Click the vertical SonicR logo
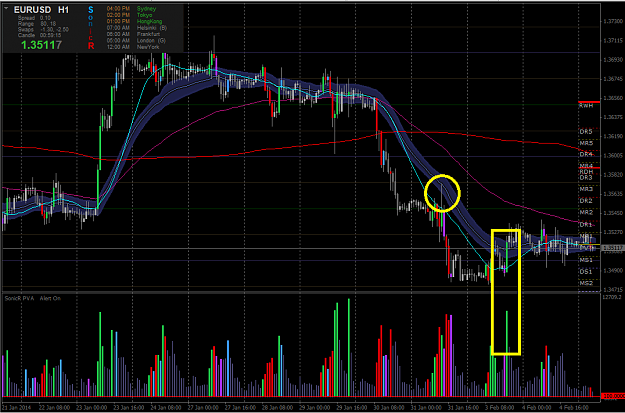Screen dimensions: 625x413 tap(91, 28)
